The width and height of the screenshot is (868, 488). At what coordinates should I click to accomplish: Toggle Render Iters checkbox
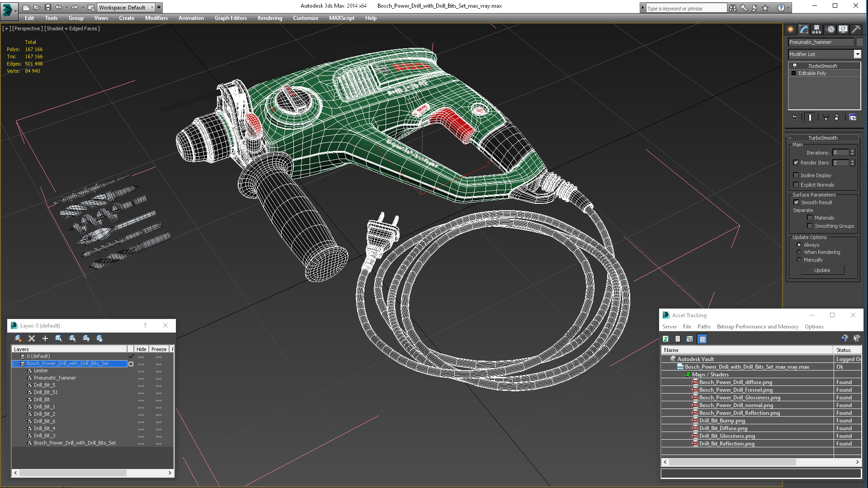point(796,163)
